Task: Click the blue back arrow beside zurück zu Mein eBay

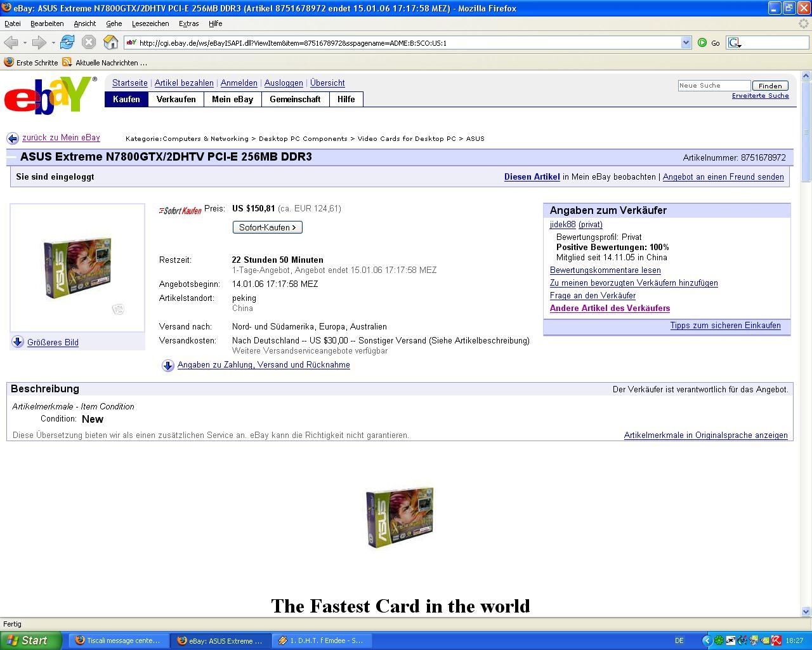Action: [x=13, y=138]
